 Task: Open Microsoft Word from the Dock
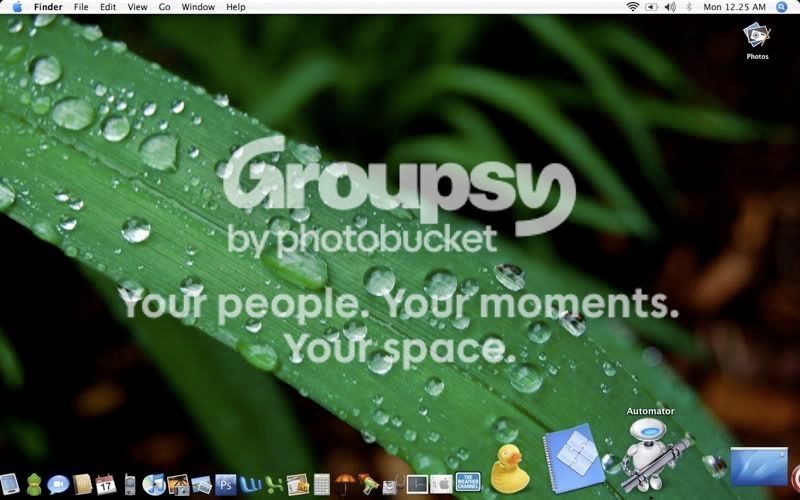[x=250, y=485]
